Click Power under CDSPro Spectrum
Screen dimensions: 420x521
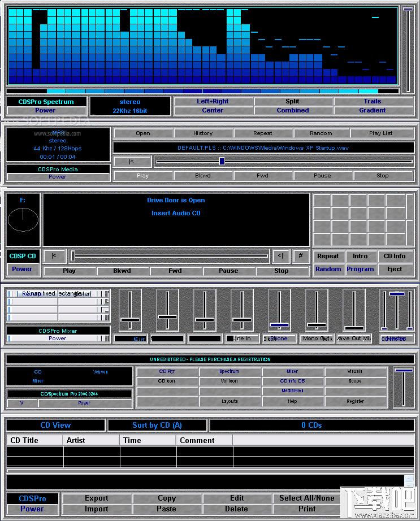(x=46, y=110)
